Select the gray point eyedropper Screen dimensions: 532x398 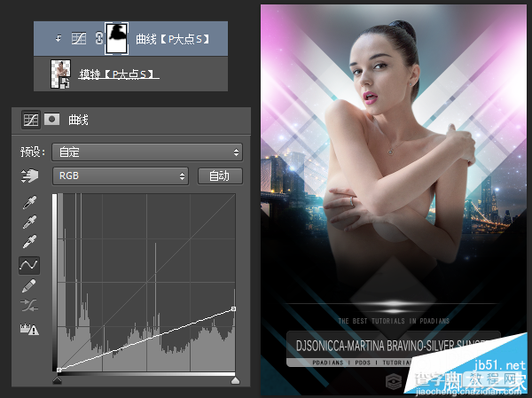click(x=29, y=222)
